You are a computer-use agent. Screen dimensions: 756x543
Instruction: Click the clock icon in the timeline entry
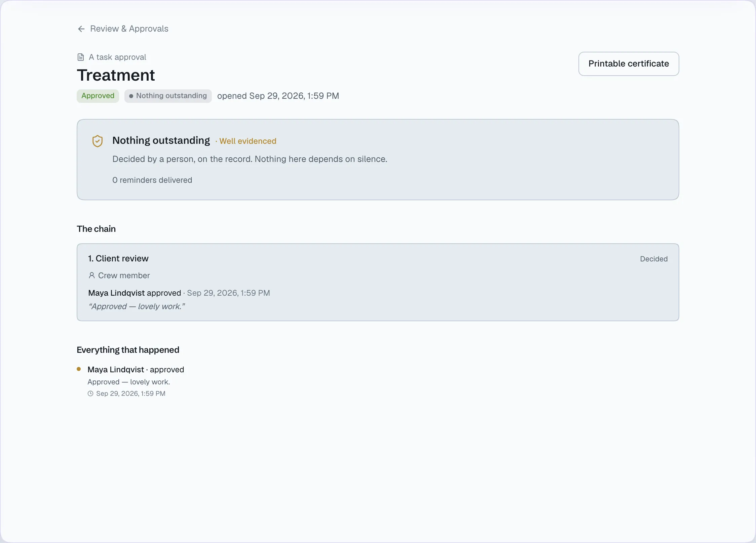[90, 393]
